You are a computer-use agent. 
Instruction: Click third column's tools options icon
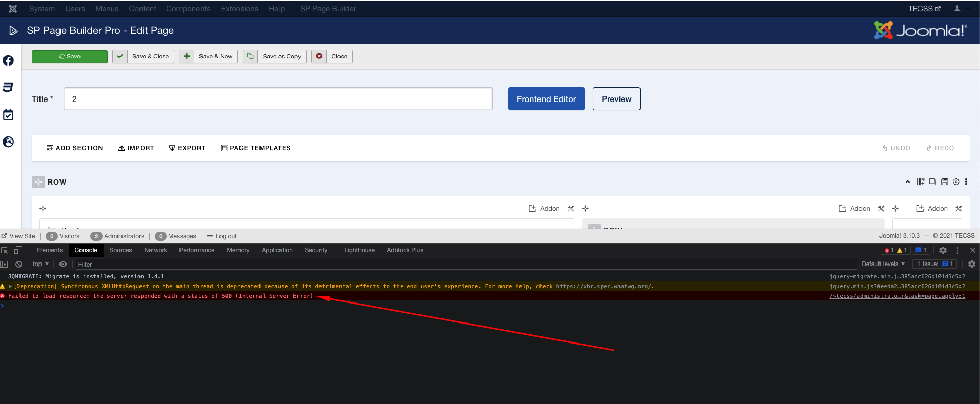tap(958, 209)
